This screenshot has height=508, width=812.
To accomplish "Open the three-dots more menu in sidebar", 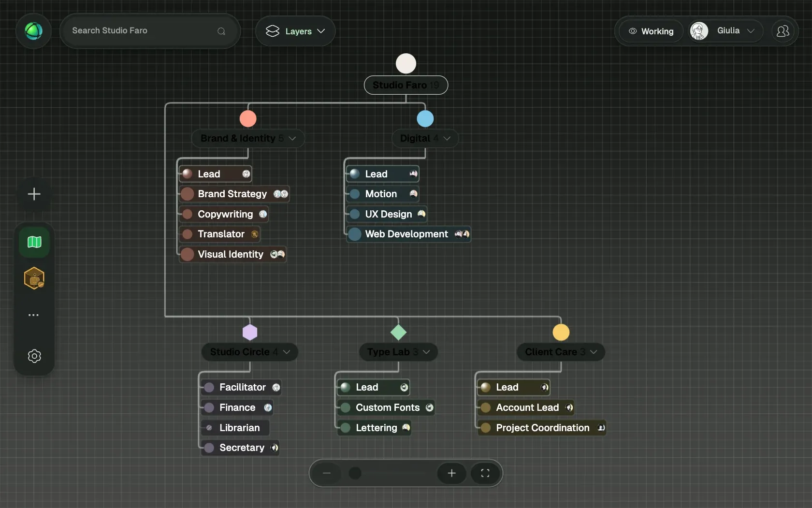I will [x=33, y=315].
